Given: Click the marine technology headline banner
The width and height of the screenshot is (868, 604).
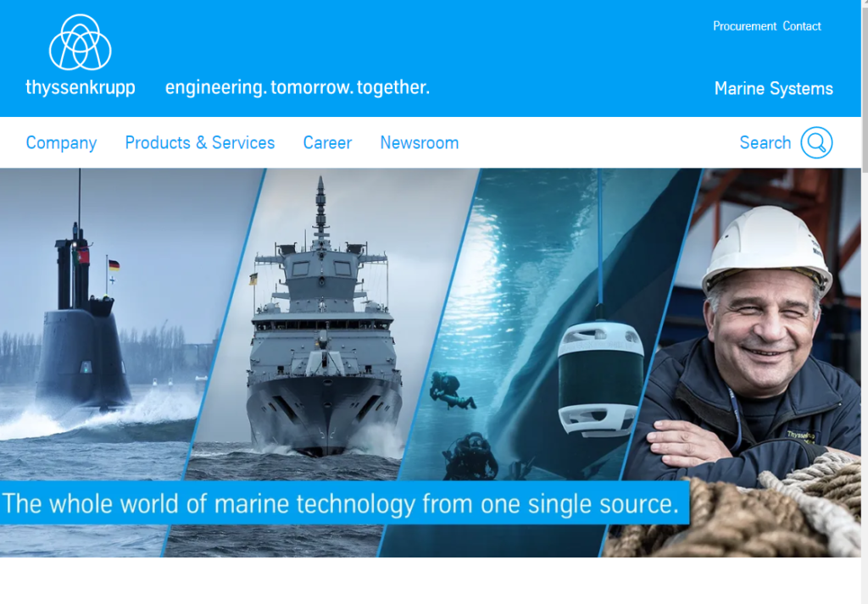Looking at the screenshot, I should click(x=344, y=503).
